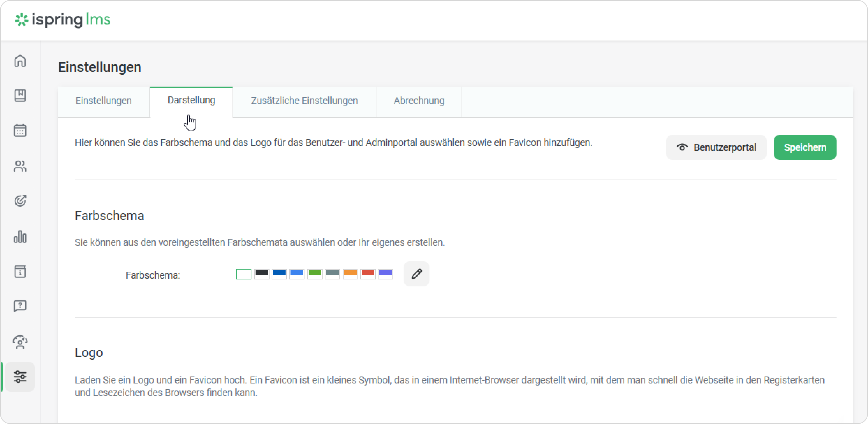Choose the purple color scheme swatch
The height and width of the screenshot is (424, 868).
pos(385,274)
